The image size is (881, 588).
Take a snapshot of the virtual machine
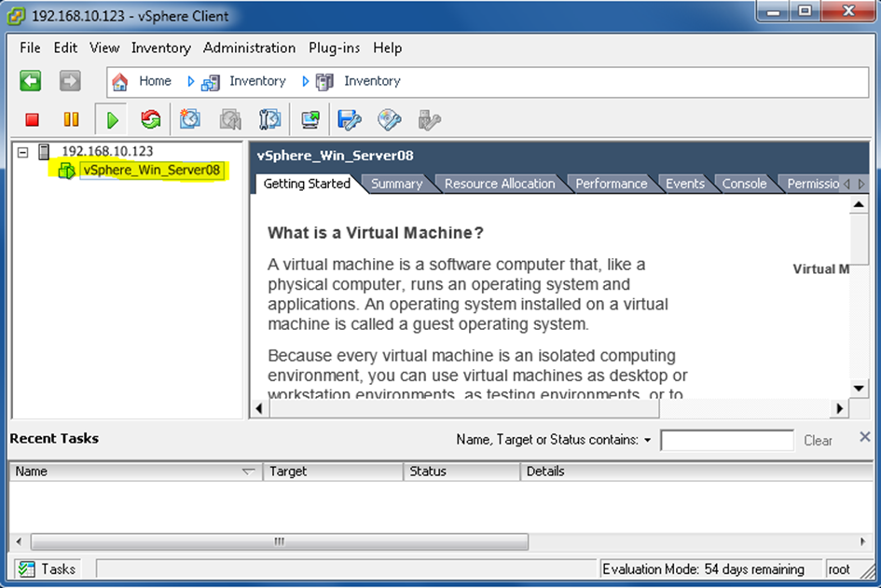tap(190, 119)
